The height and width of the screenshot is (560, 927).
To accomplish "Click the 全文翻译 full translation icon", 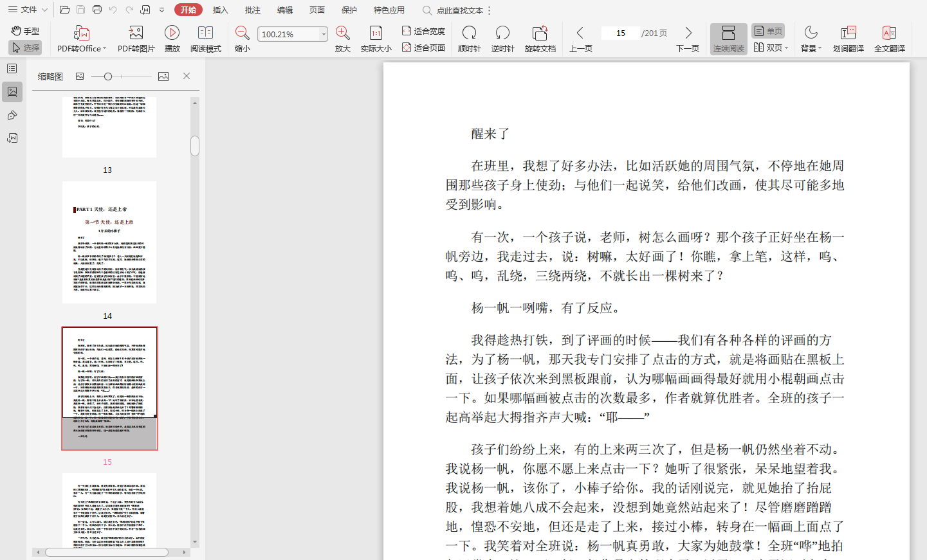I will [889, 33].
